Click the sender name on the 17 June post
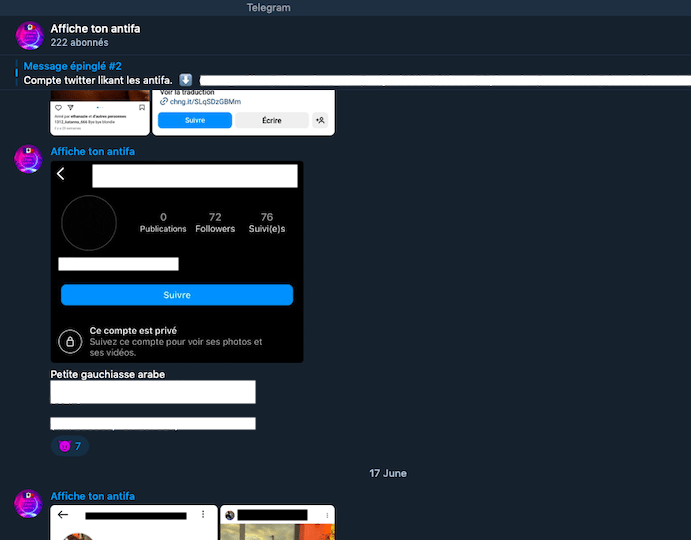 tap(93, 496)
